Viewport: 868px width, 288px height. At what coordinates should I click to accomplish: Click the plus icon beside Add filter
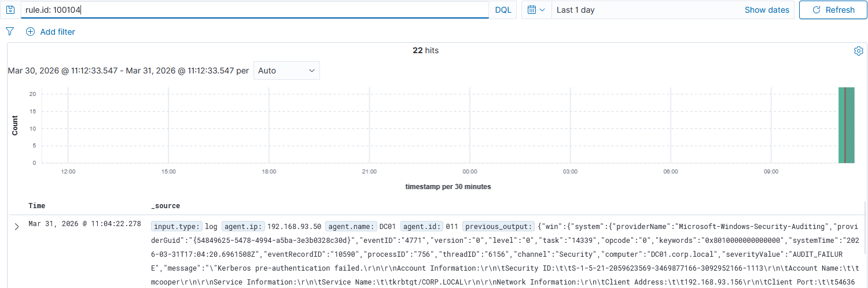[31, 32]
